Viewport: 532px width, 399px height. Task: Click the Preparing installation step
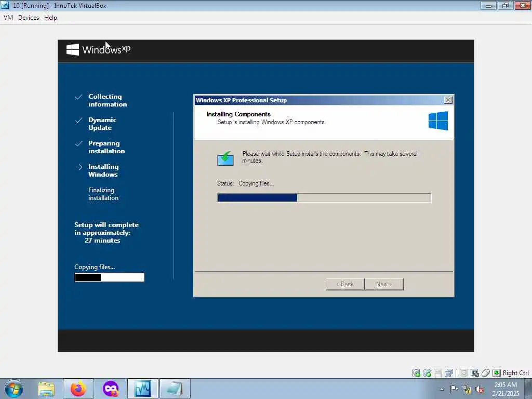(107, 147)
